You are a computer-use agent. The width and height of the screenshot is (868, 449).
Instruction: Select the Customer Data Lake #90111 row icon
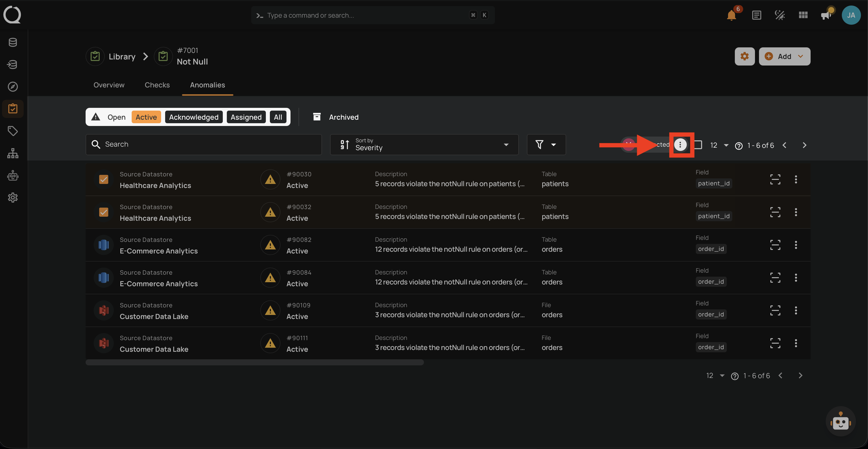click(104, 343)
